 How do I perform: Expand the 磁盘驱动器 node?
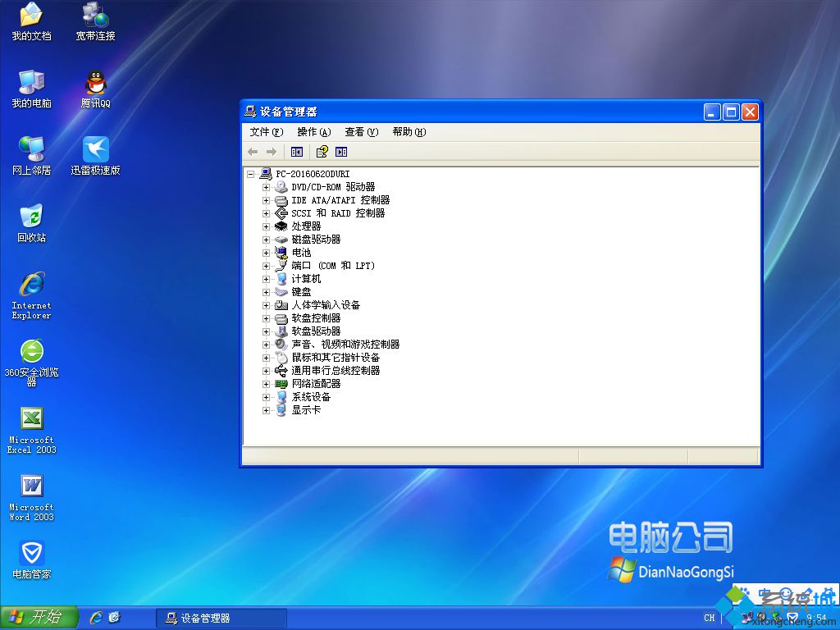pos(266,240)
